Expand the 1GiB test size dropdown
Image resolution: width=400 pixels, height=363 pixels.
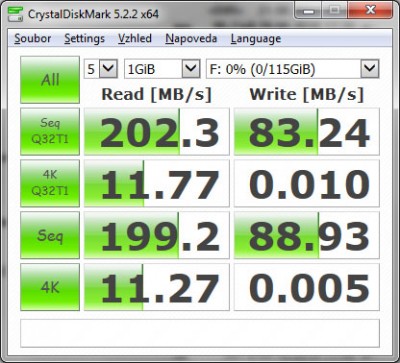pyautogui.click(x=162, y=69)
